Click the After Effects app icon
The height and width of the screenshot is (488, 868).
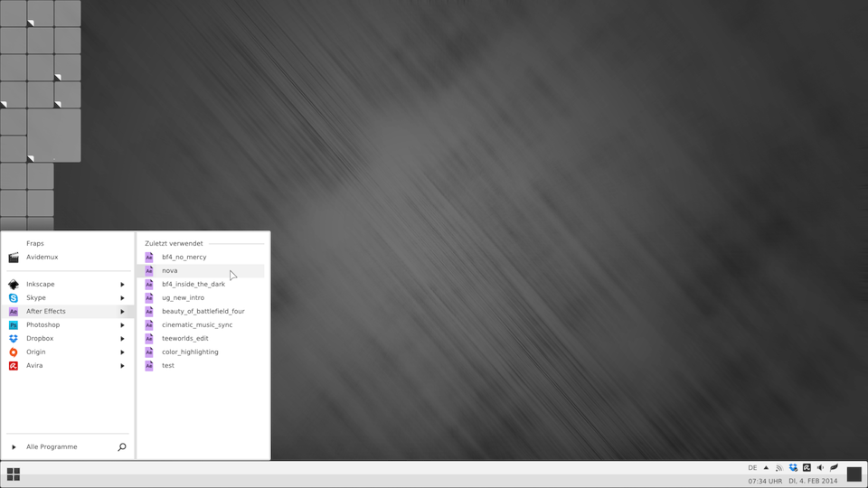click(x=14, y=312)
